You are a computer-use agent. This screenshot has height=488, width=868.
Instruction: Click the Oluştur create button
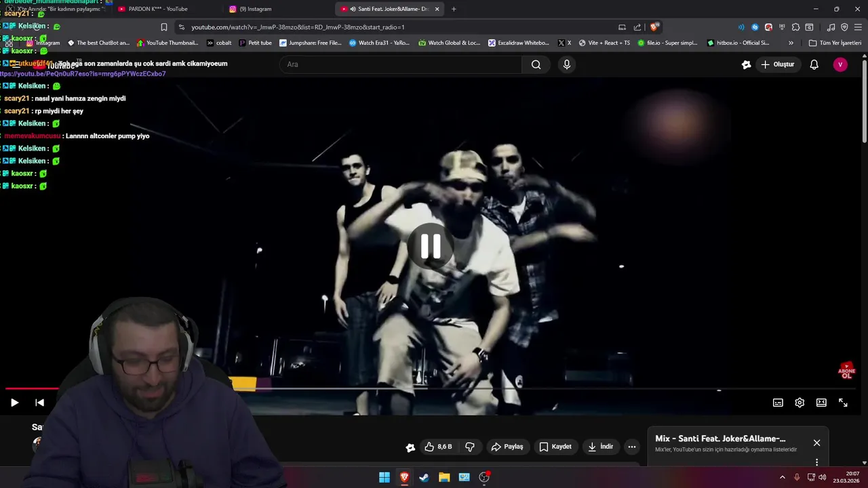(x=777, y=64)
